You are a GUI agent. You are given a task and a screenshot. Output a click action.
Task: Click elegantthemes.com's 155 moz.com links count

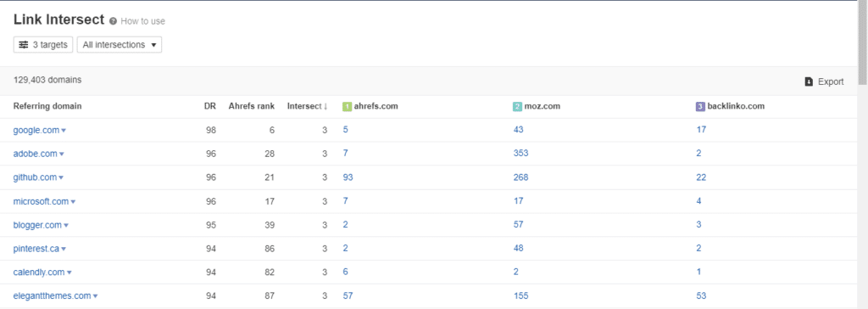[x=521, y=296]
